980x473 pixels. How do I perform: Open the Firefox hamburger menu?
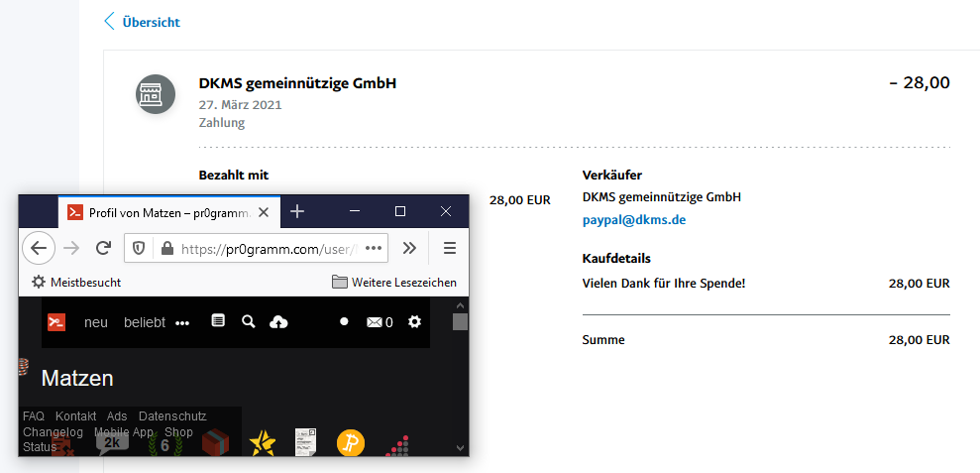pyautogui.click(x=449, y=248)
